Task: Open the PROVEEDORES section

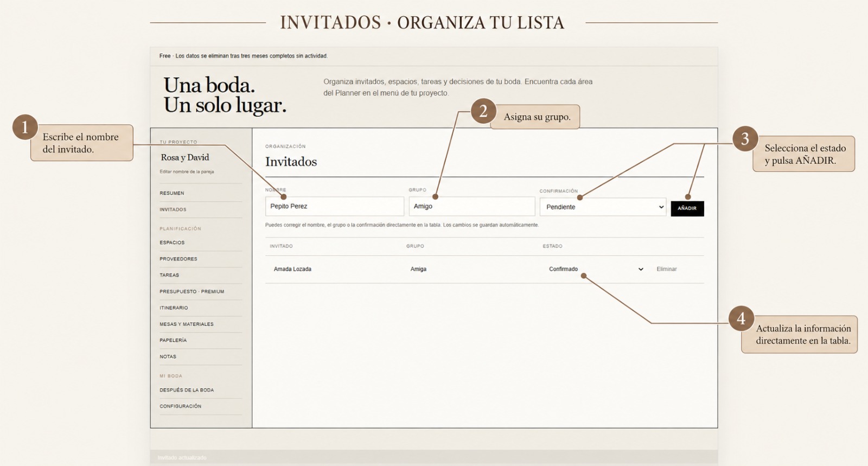Action: click(178, 259)
